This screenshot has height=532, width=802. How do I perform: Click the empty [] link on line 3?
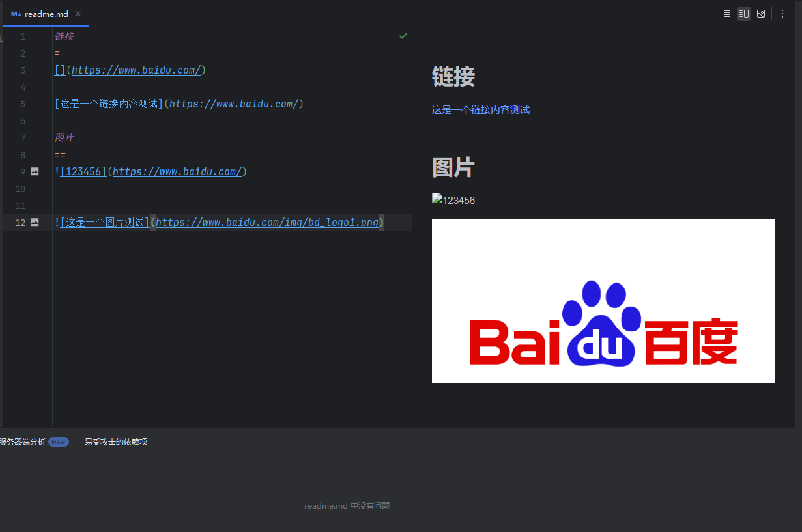pyautogui.click(x=60, y=70)
